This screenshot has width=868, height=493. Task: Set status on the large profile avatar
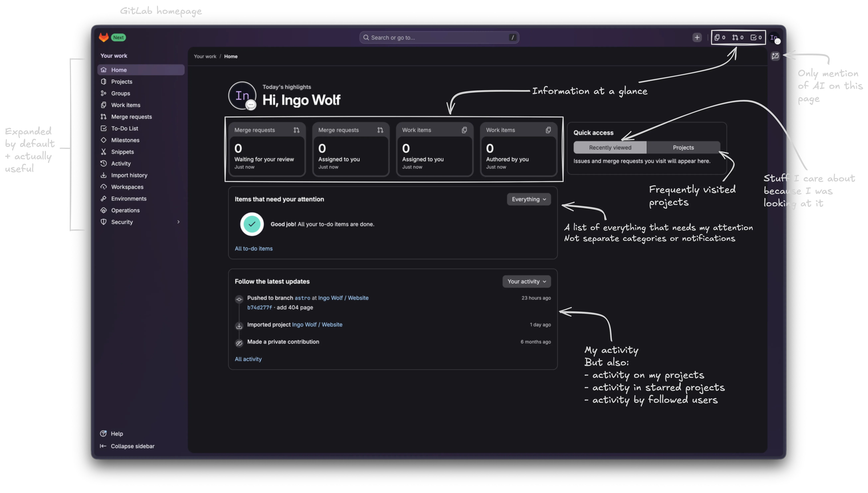pyautogui.click(x=251, y=105)
